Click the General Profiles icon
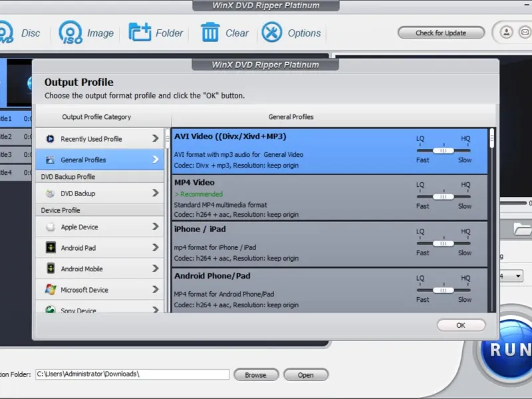This screenshot has width=532, height=399. [51, 160]
